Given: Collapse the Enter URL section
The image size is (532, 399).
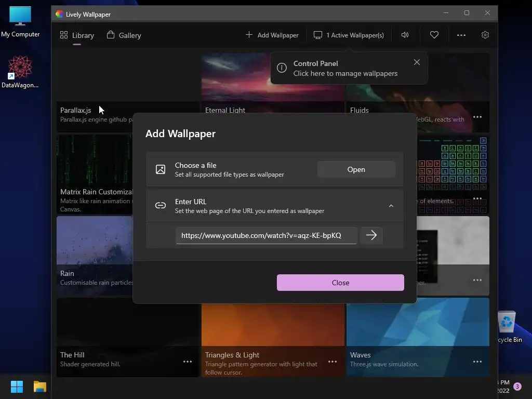Looking at the screenshot, I should [391, 206].
